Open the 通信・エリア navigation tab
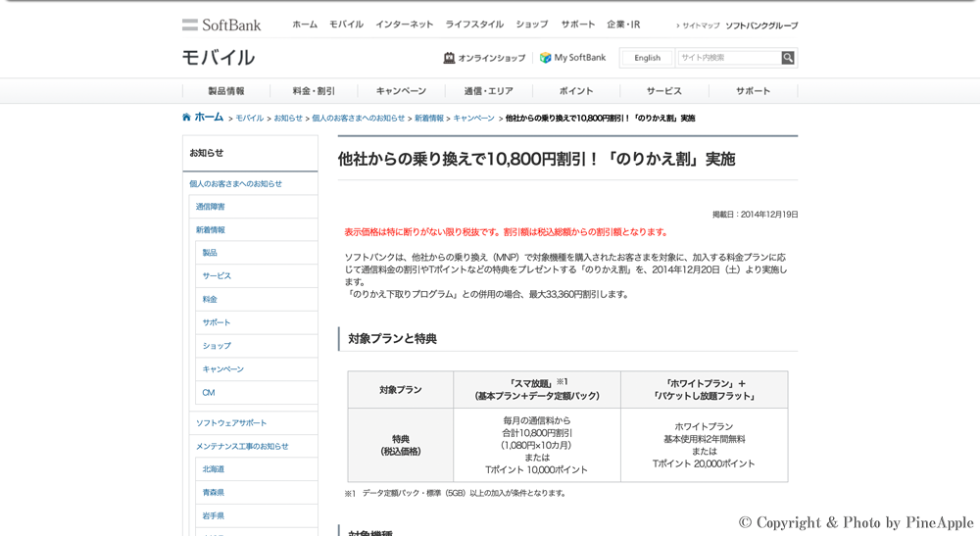This screenshot has height=536, width=980. tap(489, 91)
